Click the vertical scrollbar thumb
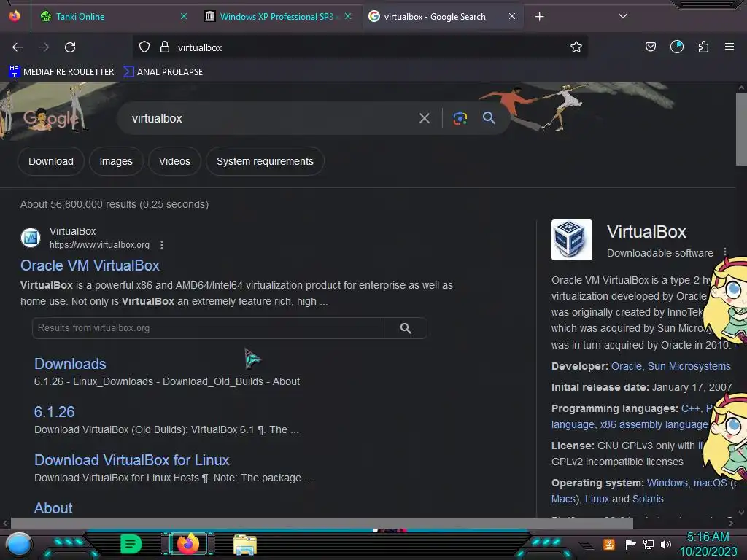The image size is (747, 560). pos(741,129)
